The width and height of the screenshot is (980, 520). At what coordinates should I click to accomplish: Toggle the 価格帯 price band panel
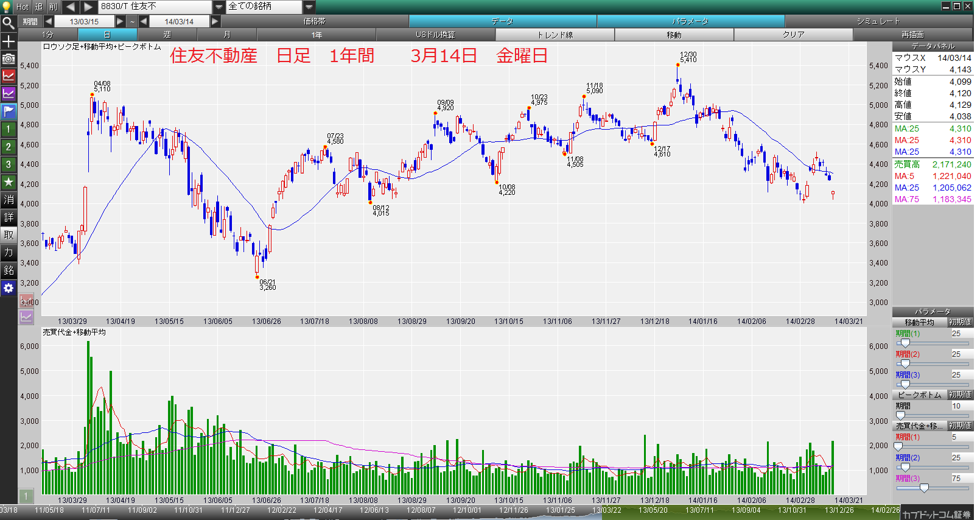(x=315, y=21)
